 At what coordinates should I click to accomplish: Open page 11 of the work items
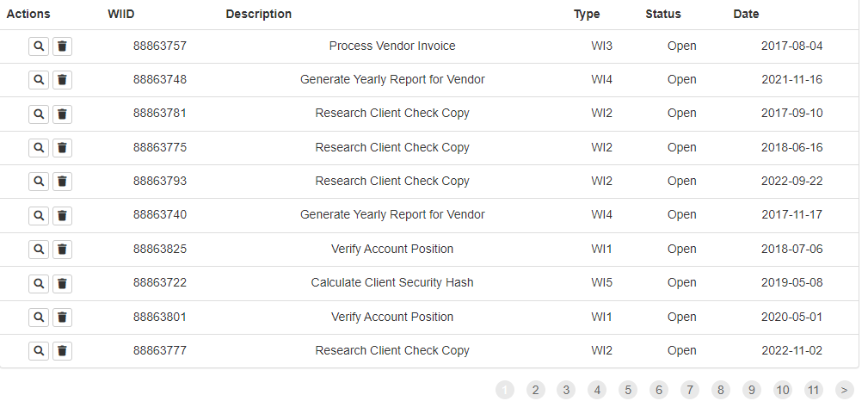click(x=813, y=390)
